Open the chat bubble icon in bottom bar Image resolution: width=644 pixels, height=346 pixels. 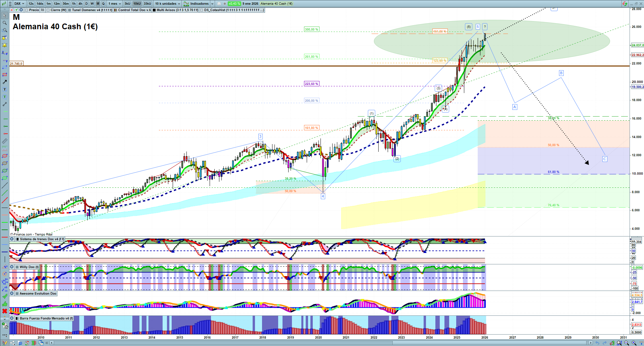20,343
